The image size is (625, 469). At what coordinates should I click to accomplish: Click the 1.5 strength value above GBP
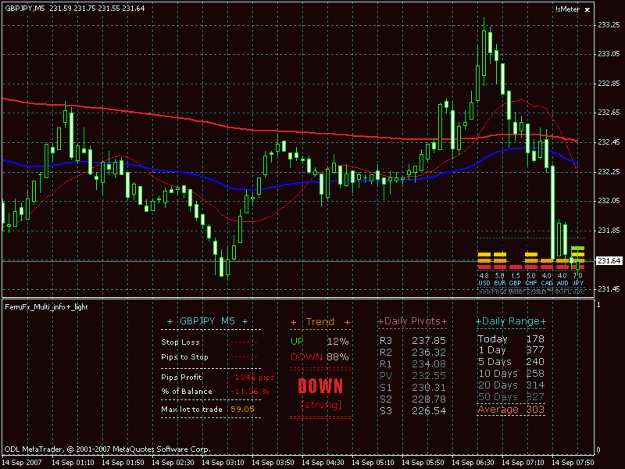pos(515,276)
